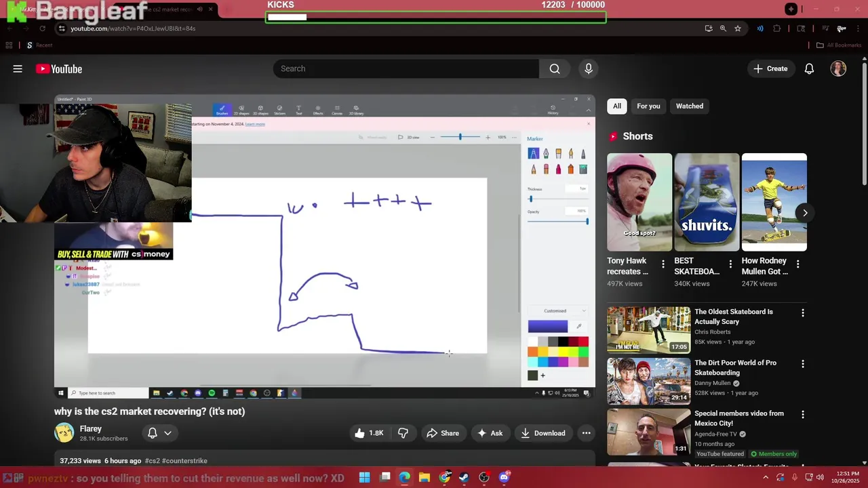Select the Calligraphy pen brush
868x488 pixels.
click(x=546, y=154)
